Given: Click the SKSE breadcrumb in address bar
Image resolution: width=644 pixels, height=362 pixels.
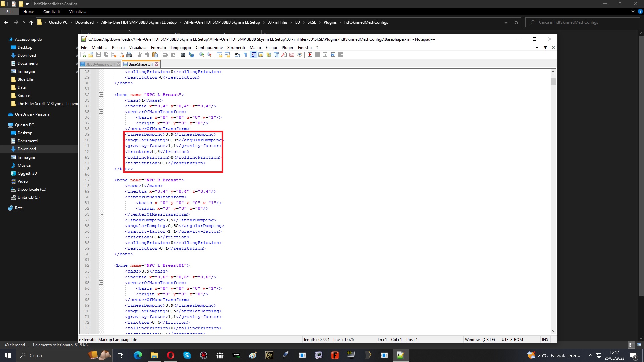Looking at the screenshot, I should point(312,22).
